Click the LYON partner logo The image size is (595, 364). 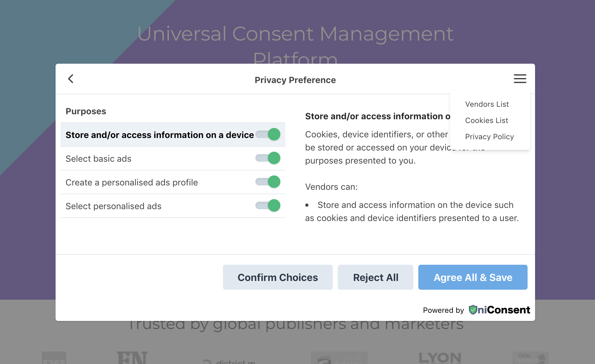440,358
